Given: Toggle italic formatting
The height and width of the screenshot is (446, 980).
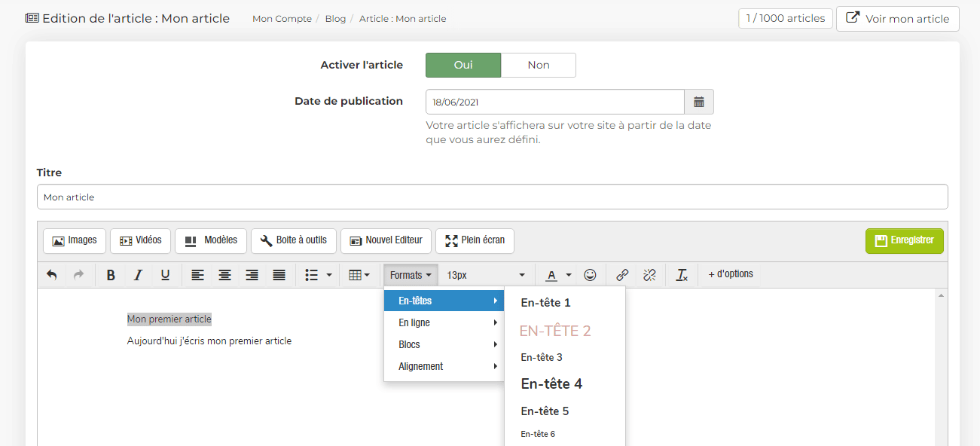Looking at the screenshot, I should (138, 275).
